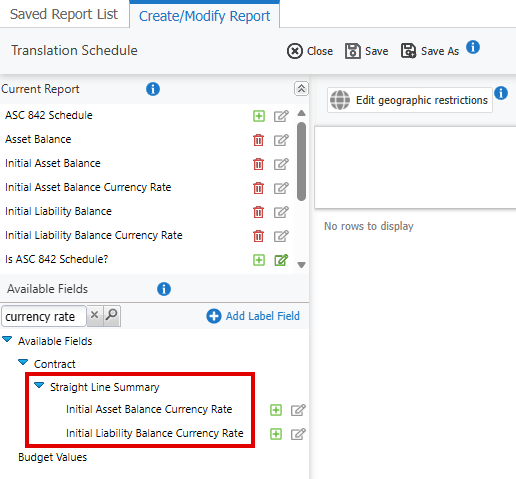Open info icon next to Save As
The width and height of the screenshot is (516, 479).
click(473, 47)
